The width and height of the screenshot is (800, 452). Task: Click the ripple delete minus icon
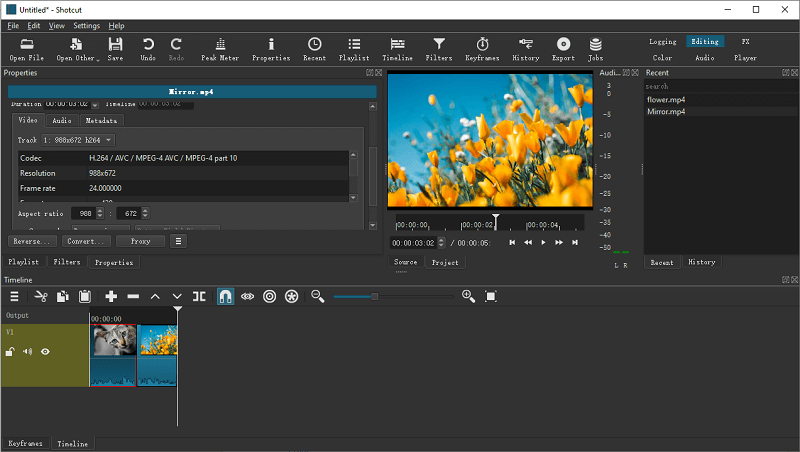133,296
